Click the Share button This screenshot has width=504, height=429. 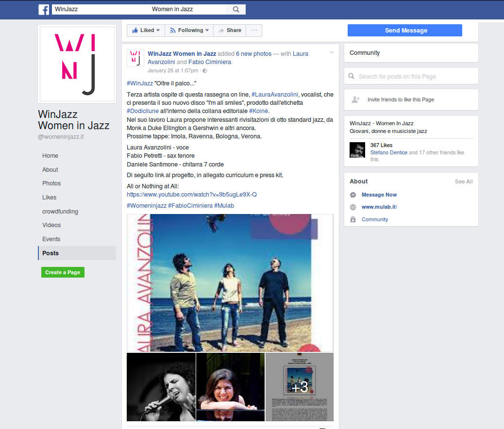click(230, 30)
